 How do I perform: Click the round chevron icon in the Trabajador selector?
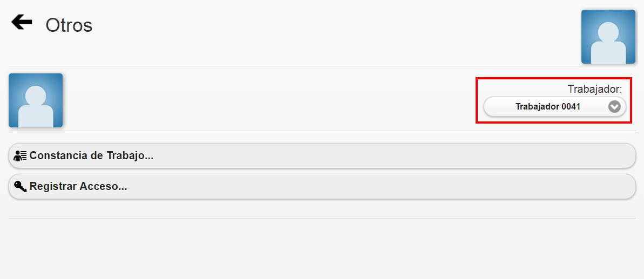coord(614,107)
